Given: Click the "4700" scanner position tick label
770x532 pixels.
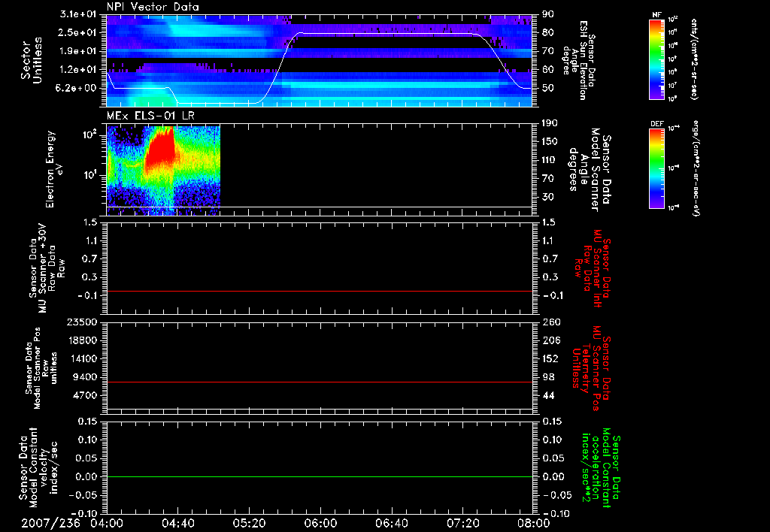Looking at the screenshot, I should [x=86, y=395].
